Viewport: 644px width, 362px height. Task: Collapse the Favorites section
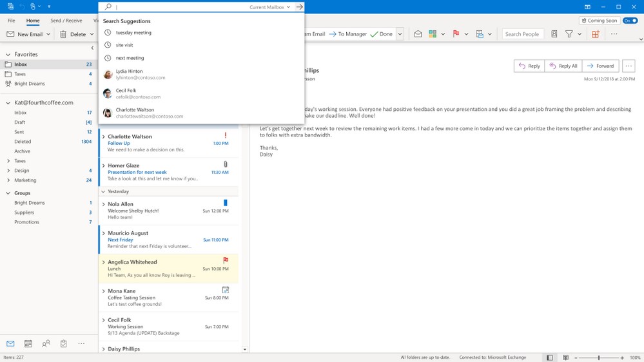click(8, 54)
